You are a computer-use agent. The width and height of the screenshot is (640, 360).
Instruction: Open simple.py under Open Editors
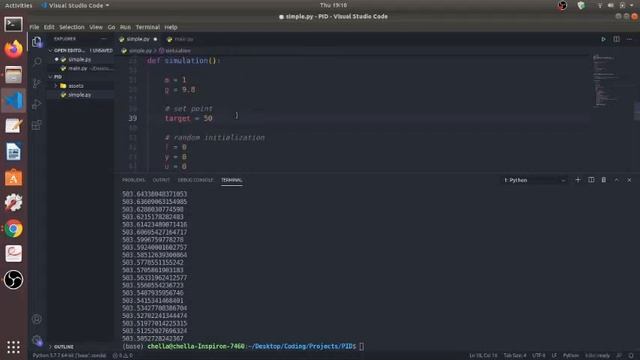tap(80, 60)
